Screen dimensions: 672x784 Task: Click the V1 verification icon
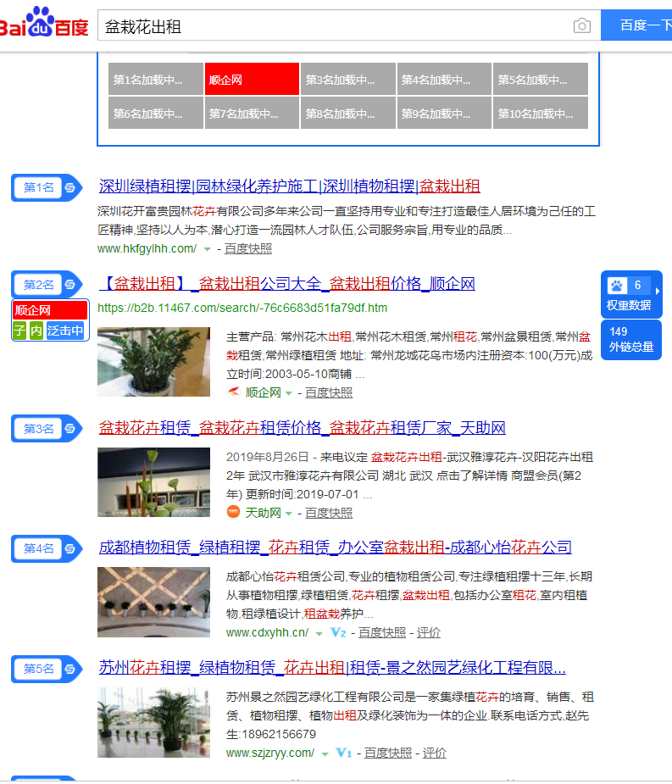pyautogui.click(x=344, y=753)
